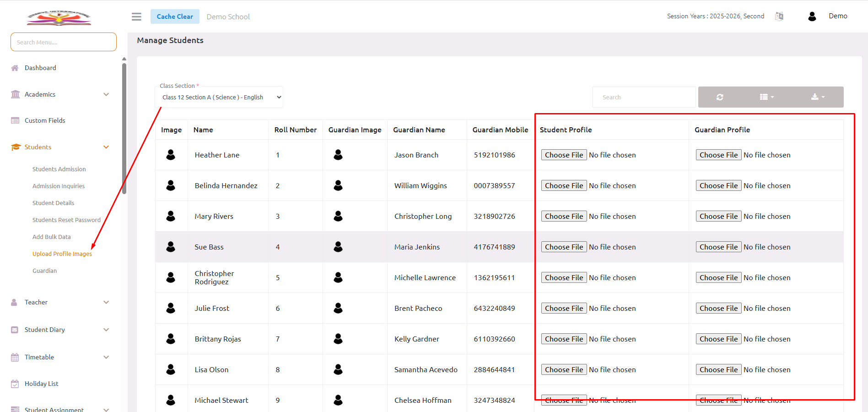Click the Search Menu input field

point(64,42)
